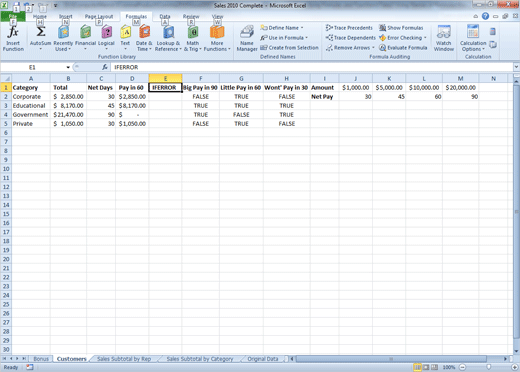Expand the Error Checking dropdown arrow
The height and width of the screenshot is (372, 520).
coord(425,38)
